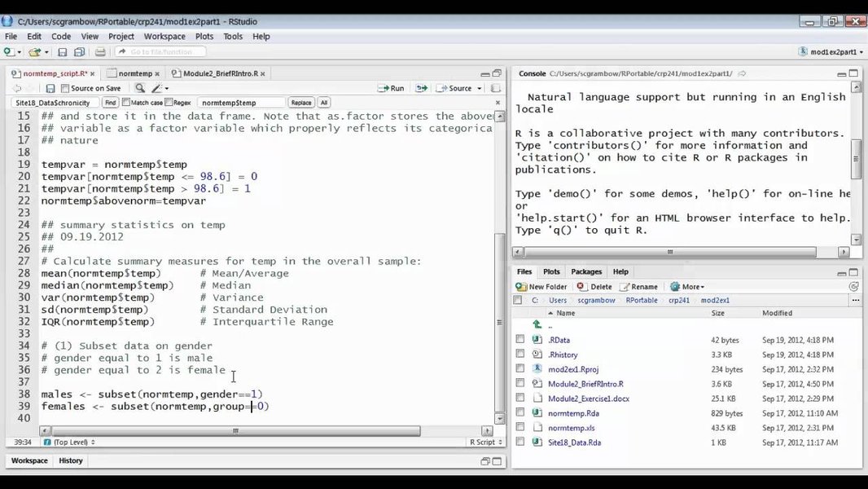The height and width of the screenshot is (489, 868).
Task: Switch to the Packages tab
Action: click(x=586, y=272)
